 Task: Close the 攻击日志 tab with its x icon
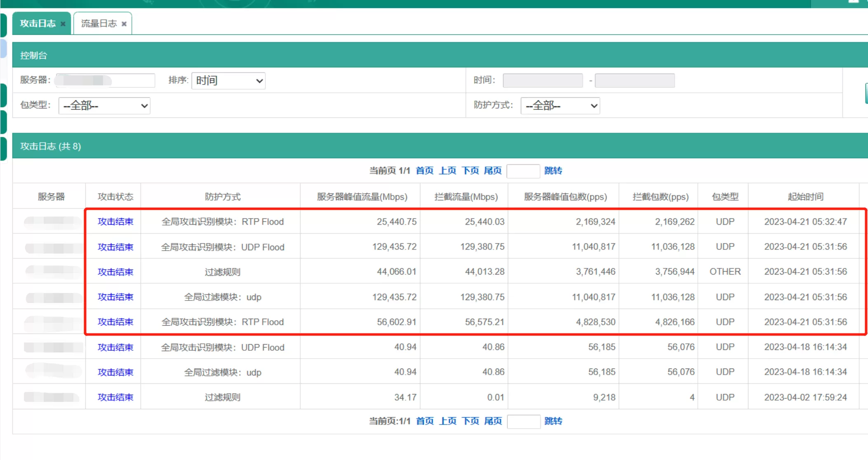pos(63,24)
